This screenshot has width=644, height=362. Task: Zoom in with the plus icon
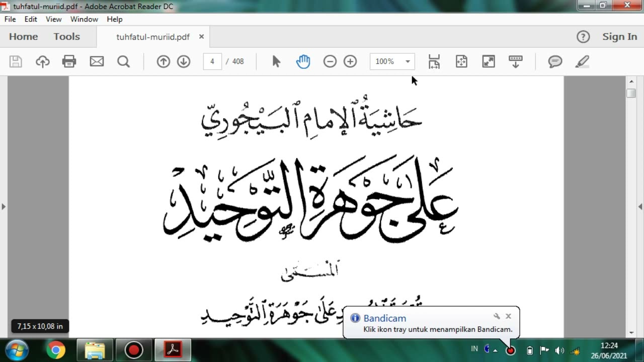point(350,61)
